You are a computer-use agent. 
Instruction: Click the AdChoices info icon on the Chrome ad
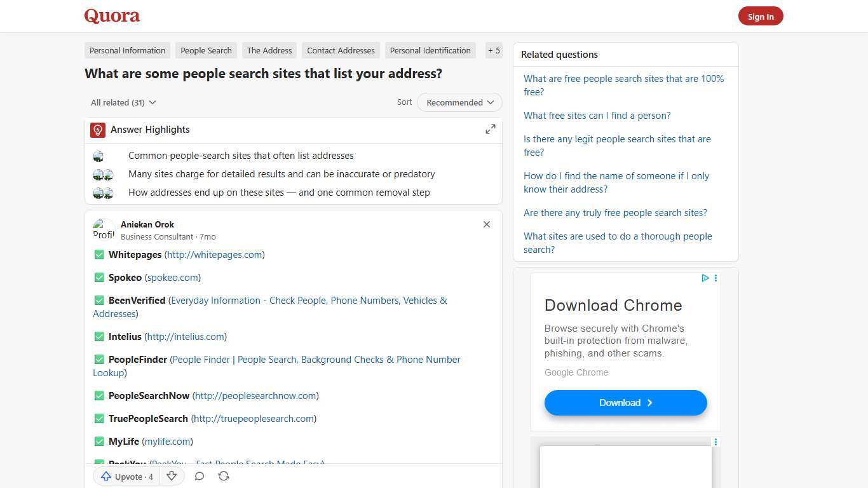coord(705,278)
